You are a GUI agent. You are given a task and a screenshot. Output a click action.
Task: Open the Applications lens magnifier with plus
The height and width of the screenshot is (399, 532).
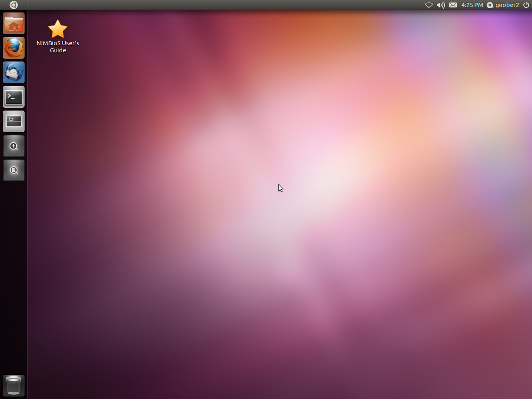coord(14,146)
